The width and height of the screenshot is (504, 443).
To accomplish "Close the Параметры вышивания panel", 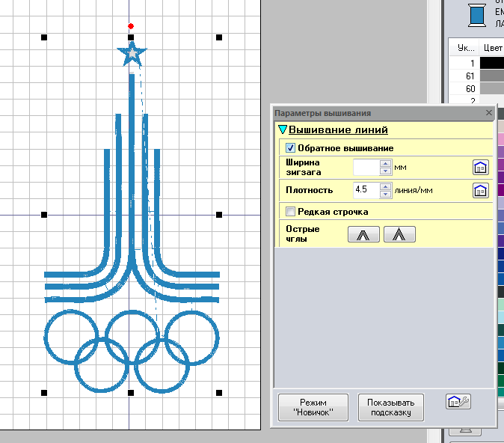I will (489, 113).
